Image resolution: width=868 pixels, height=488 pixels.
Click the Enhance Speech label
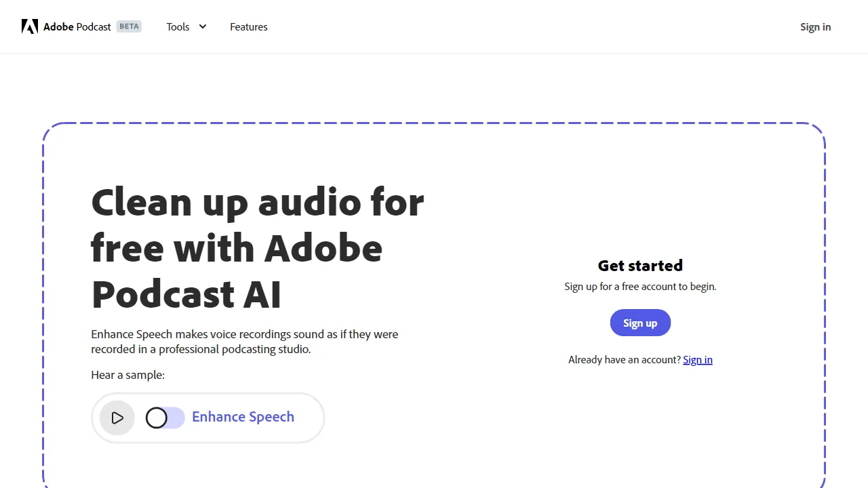(x=243, y=417)
